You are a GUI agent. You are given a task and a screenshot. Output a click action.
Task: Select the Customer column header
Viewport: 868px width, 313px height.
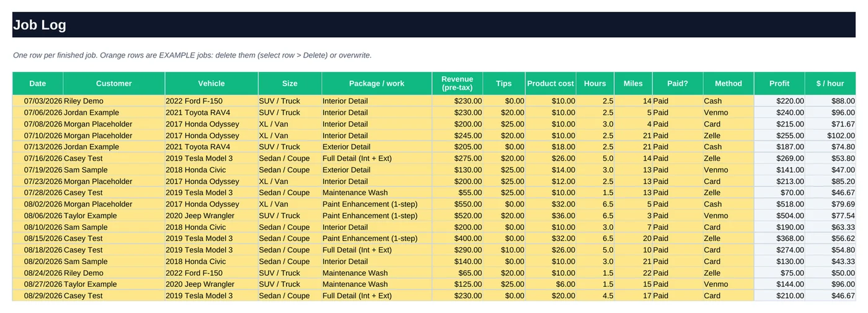point(114,84)
